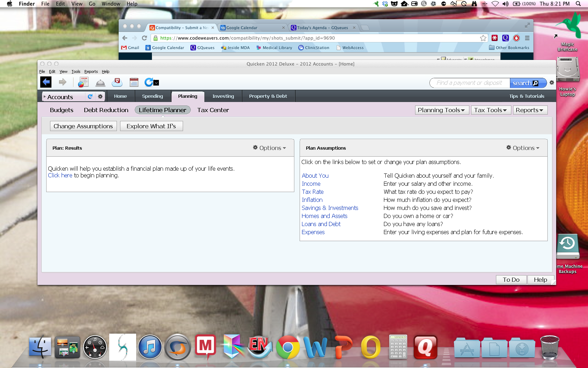Image resolution: width=588 pixels, height=368 pixels.
Task: Click the To Do button
Action: tap(511, 280)
